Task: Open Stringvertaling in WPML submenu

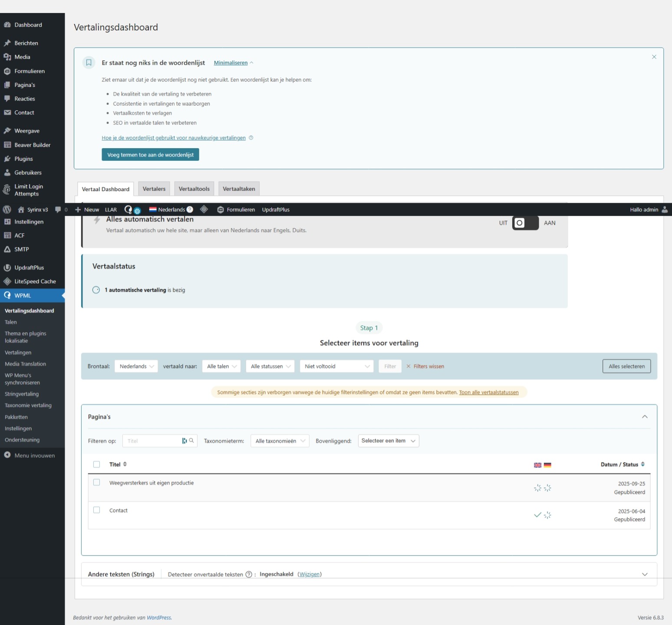Action: click(22, 394)
